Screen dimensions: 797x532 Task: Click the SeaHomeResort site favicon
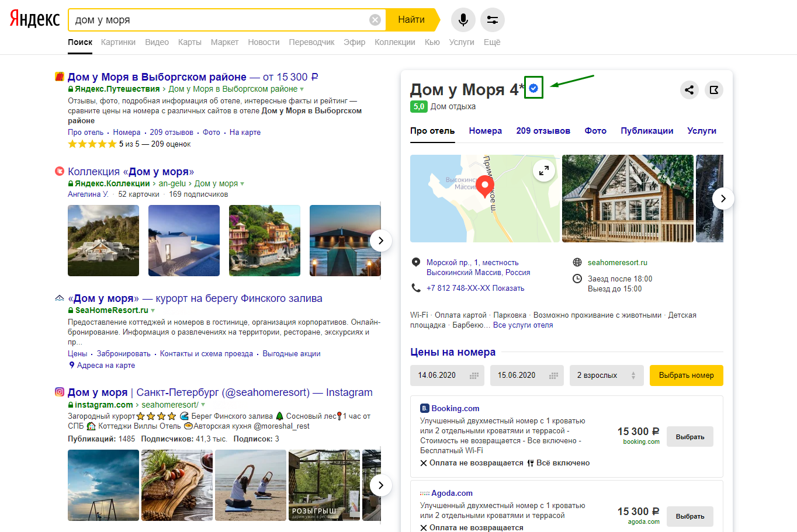[x=59, y=298]
